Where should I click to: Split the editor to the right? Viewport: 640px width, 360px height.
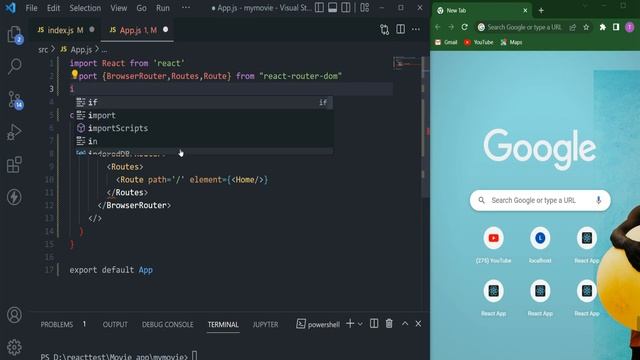click(x=400, y=29)
